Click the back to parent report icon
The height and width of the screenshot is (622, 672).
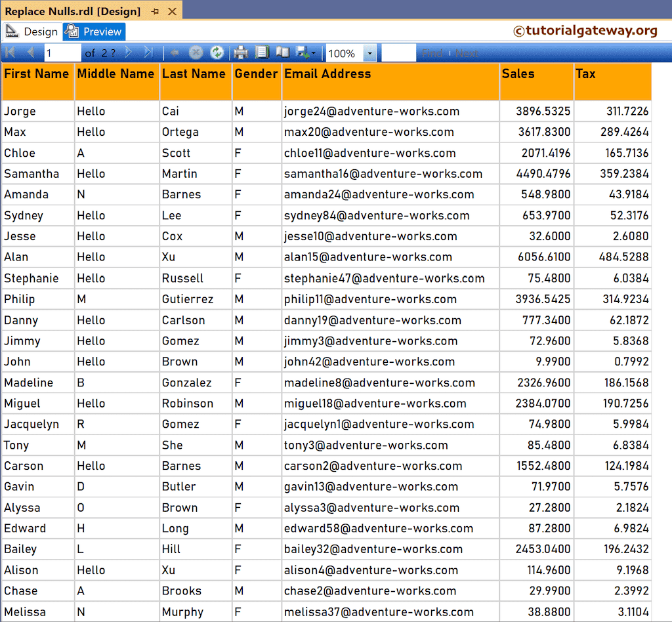pyautogui.click(x=175, y=52)
